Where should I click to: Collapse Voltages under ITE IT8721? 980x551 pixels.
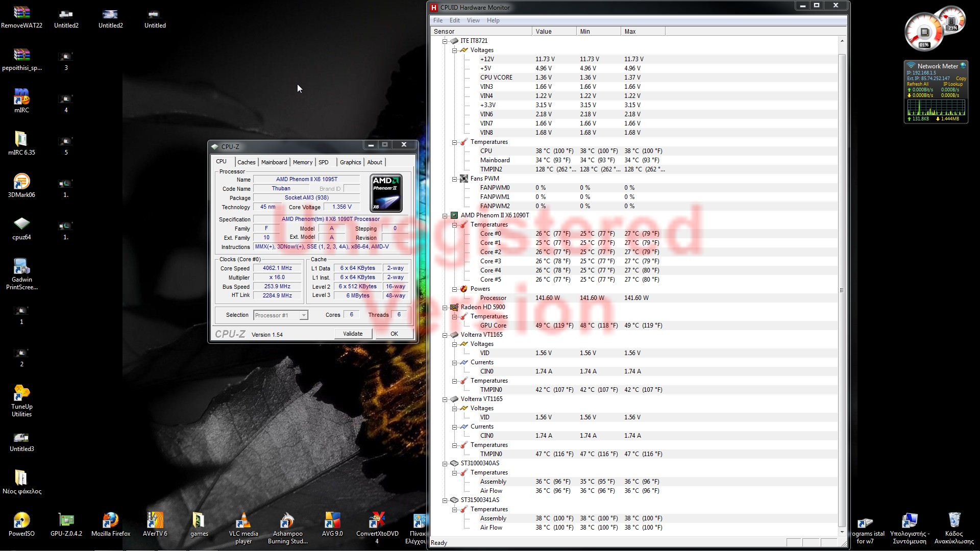coord(454,50)
